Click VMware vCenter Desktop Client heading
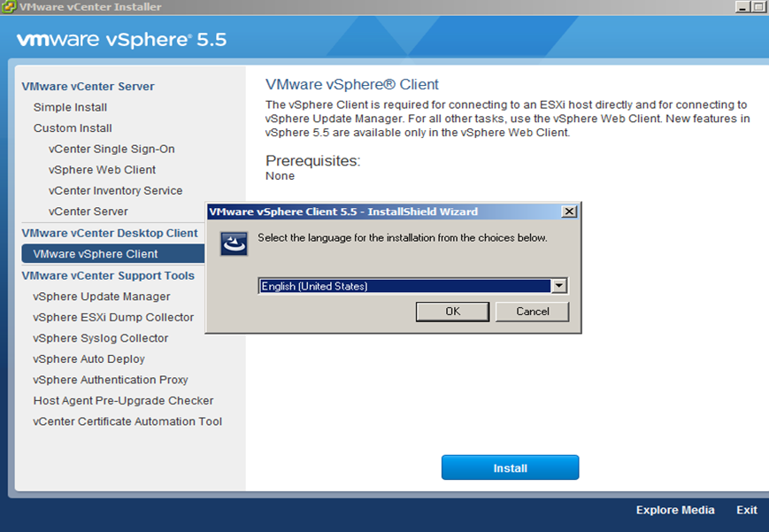 [110, 233]
